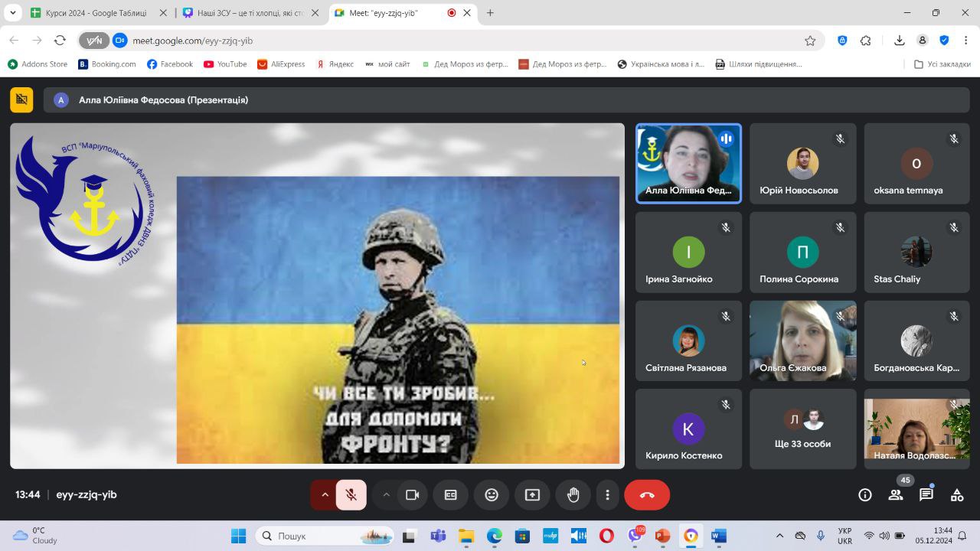The image size is (980, 551).
Task: Open the activities panel icon
Action: pos(957,494)
